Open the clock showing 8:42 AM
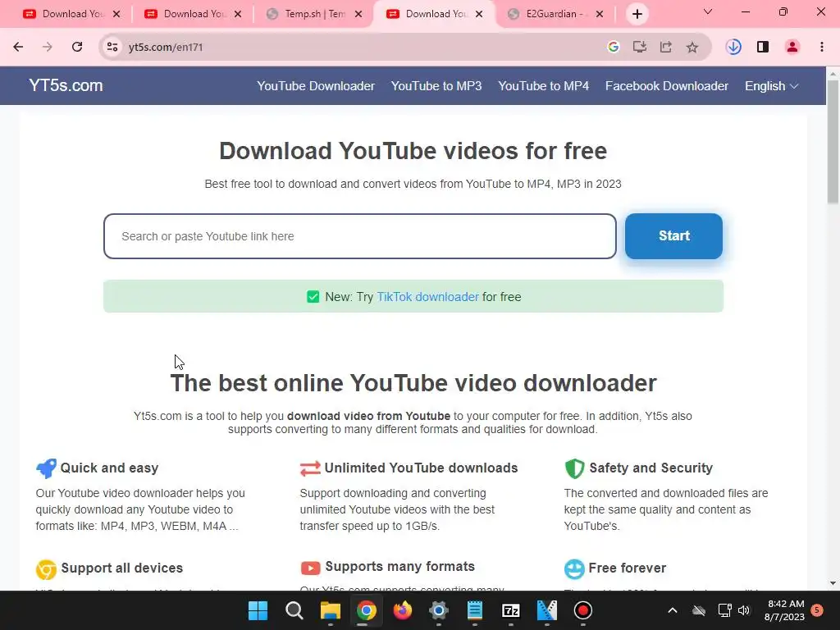 pos(784,610)
